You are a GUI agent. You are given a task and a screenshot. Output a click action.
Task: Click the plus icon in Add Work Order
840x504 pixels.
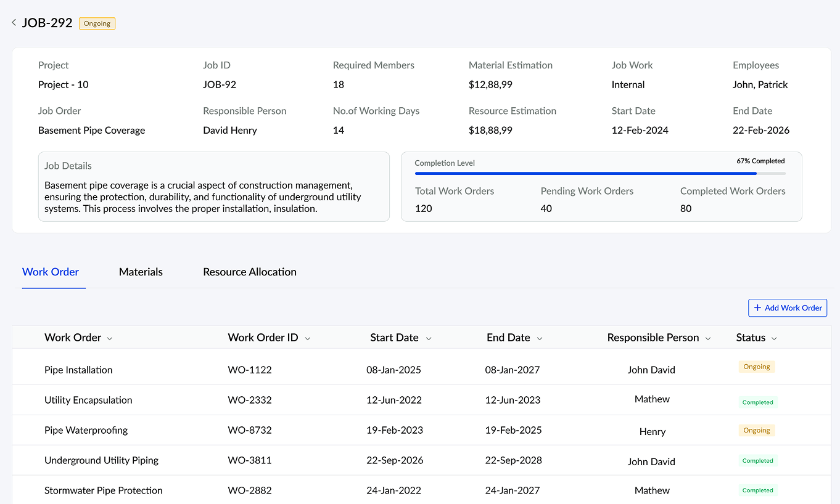(x=757, y=308)
